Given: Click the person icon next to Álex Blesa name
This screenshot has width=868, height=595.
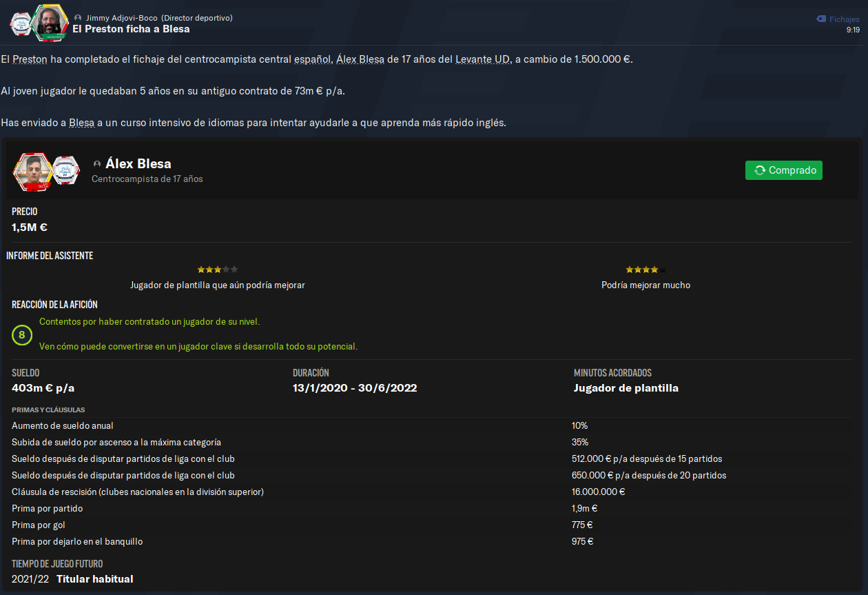Looking at the screenshot, I should [97, 164].
